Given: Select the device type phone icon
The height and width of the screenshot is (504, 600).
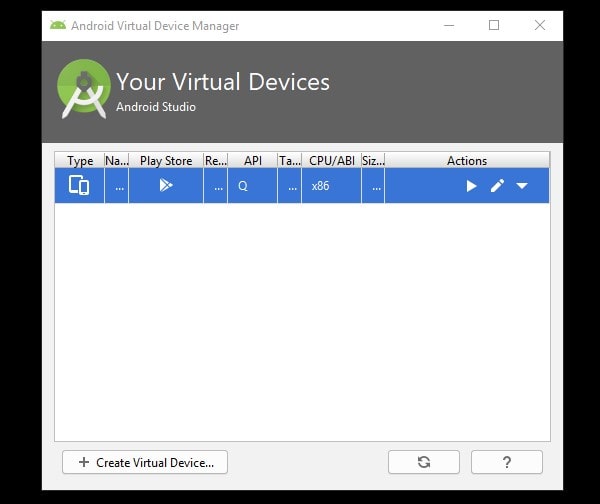Looking at the screenshot, I should click(79, 186).
